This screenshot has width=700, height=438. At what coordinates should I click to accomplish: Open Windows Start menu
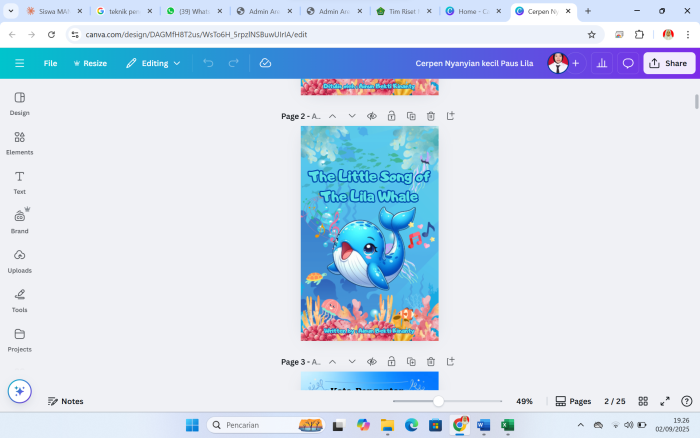[x=192, y=425]
